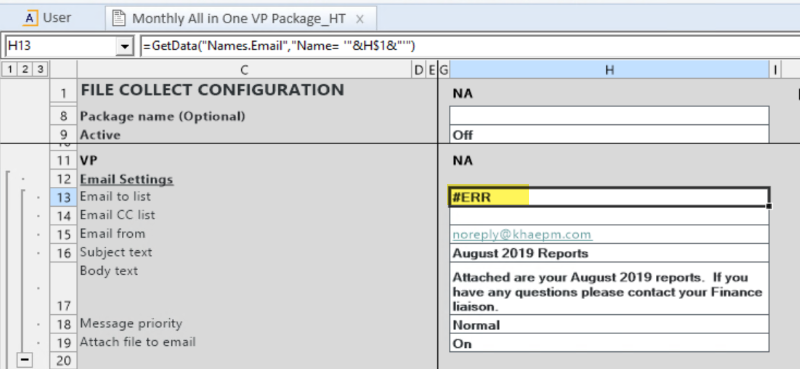This screenshot has width=800, height=369.
Task: Select the Active cell showing Off
Action: (x=609, y=134)
